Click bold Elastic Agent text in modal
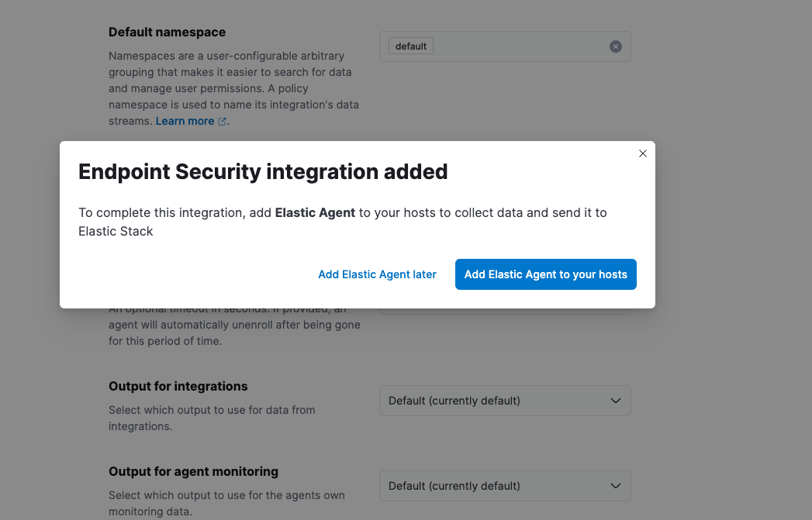Image resolution: width=812 pixels, height=520 pixels. (x=315, y=212)
